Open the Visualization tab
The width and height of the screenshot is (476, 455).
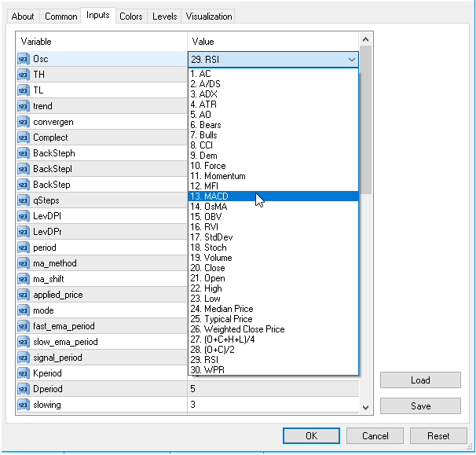(209, 16)
